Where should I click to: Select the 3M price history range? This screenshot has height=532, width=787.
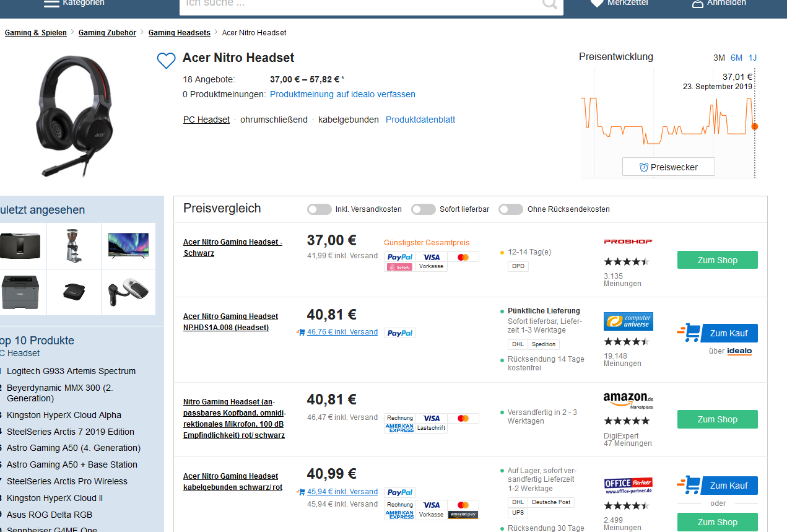pyautogui.click(x=719, y=58)
